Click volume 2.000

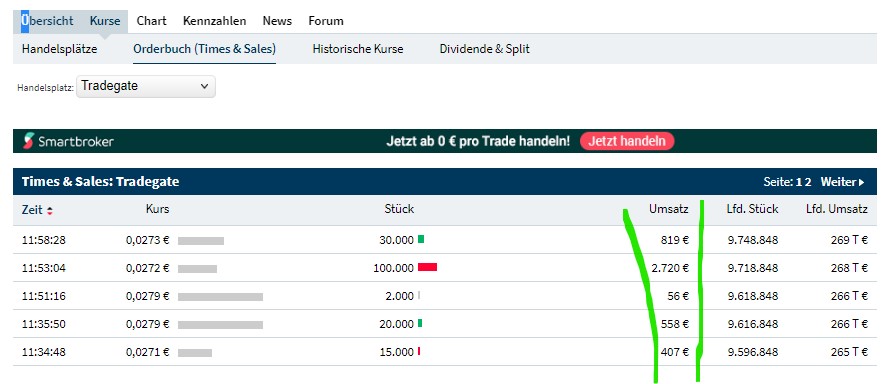[399, 296]
